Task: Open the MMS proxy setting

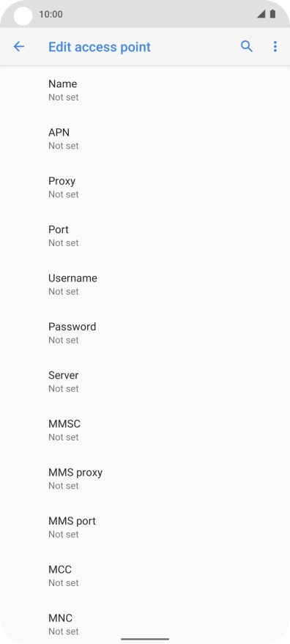Action: coord(145,478)
